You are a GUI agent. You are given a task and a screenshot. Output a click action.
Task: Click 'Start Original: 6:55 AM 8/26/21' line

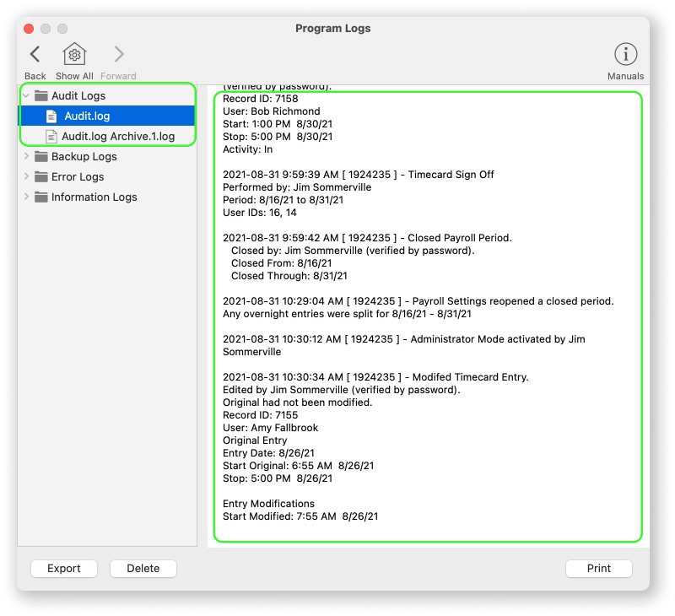299,466
